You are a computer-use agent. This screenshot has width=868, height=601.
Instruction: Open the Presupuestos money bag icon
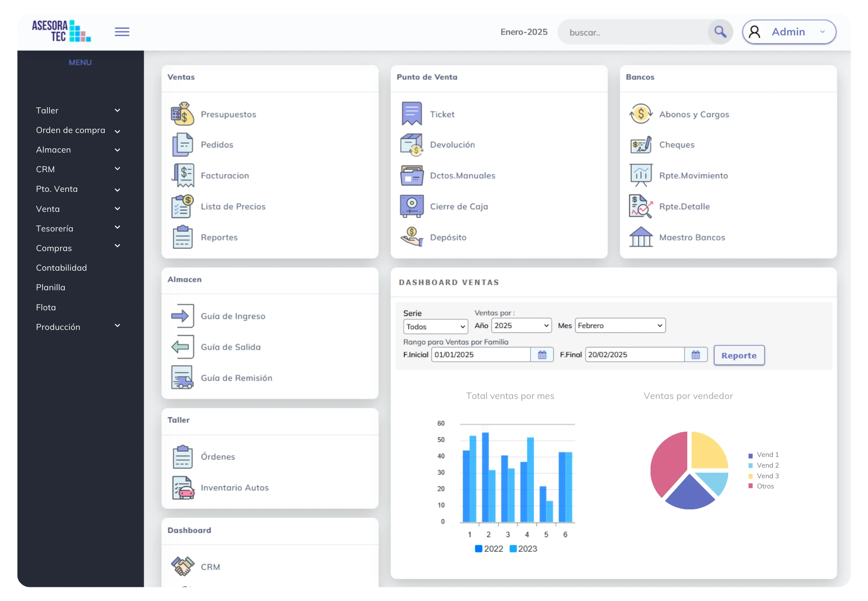182,114
